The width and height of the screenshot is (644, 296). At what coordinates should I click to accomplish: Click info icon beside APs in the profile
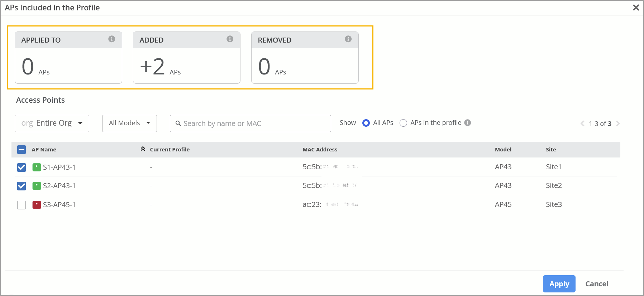click(x=467, y=123)
